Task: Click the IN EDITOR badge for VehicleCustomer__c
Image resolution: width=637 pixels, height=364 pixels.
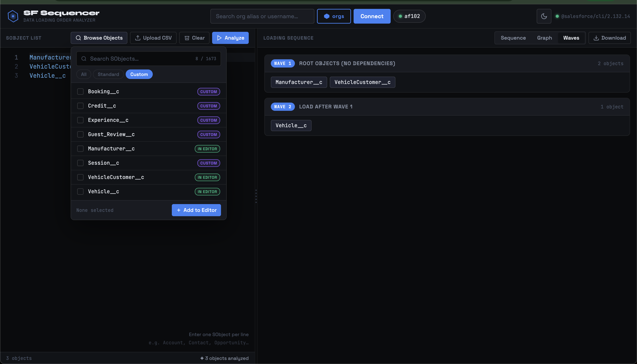Action: point(208,177)
